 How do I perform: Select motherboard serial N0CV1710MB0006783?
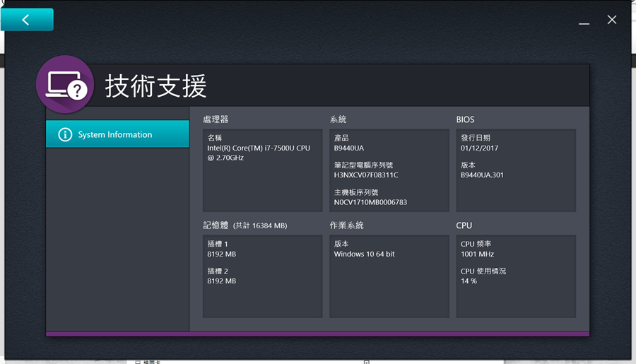point(370,202)
